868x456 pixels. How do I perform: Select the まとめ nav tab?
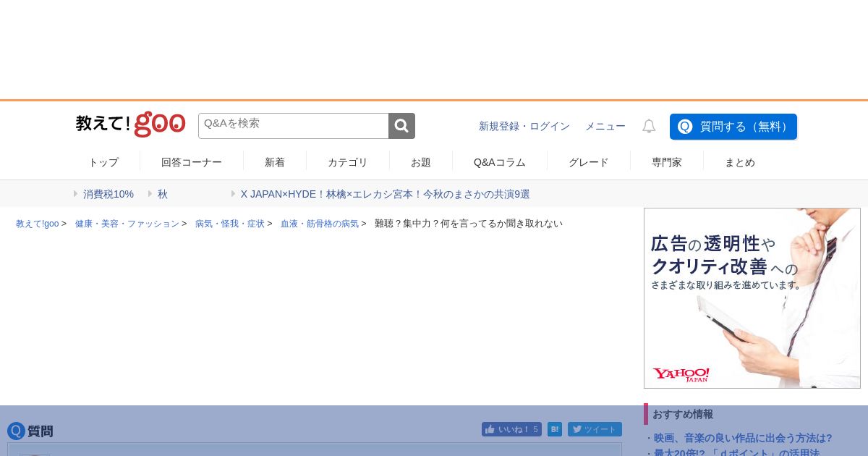pos(740,162)
